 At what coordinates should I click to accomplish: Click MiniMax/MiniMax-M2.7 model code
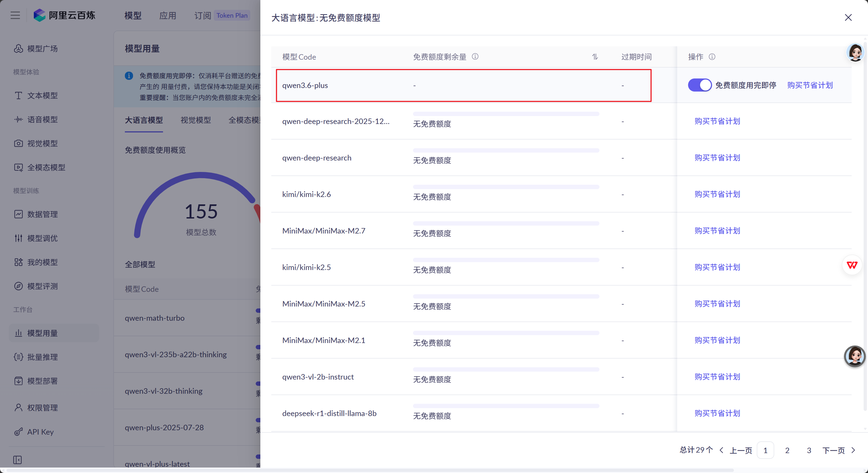324,231
